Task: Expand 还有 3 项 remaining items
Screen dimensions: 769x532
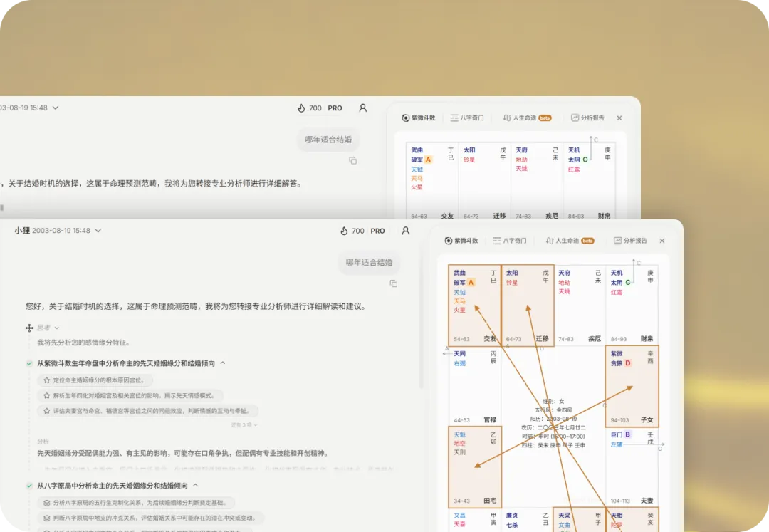Action: pos(244,424)
